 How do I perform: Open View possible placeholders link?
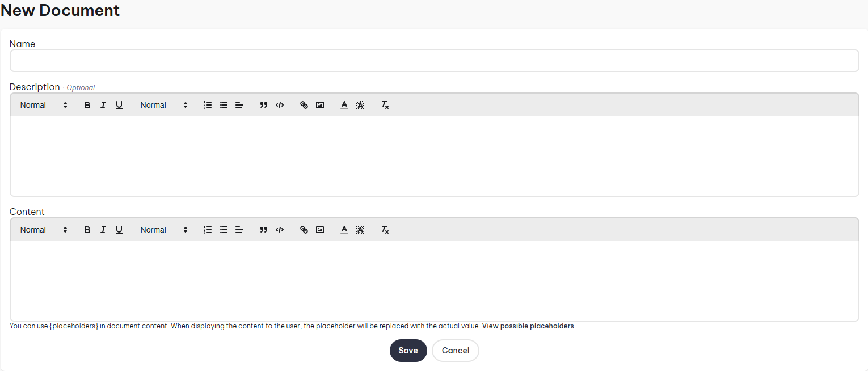click(x=528, y=326)
